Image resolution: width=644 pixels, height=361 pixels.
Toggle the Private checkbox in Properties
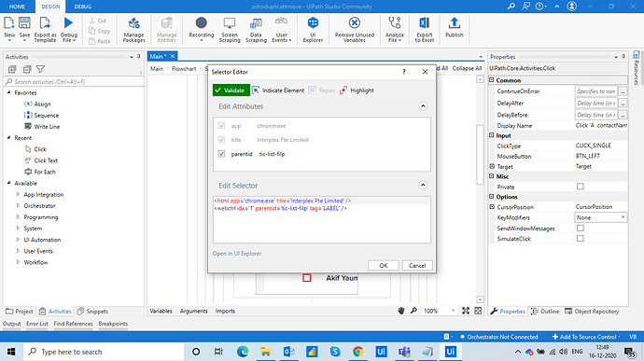pyautogui.click(x=580, y=187)
